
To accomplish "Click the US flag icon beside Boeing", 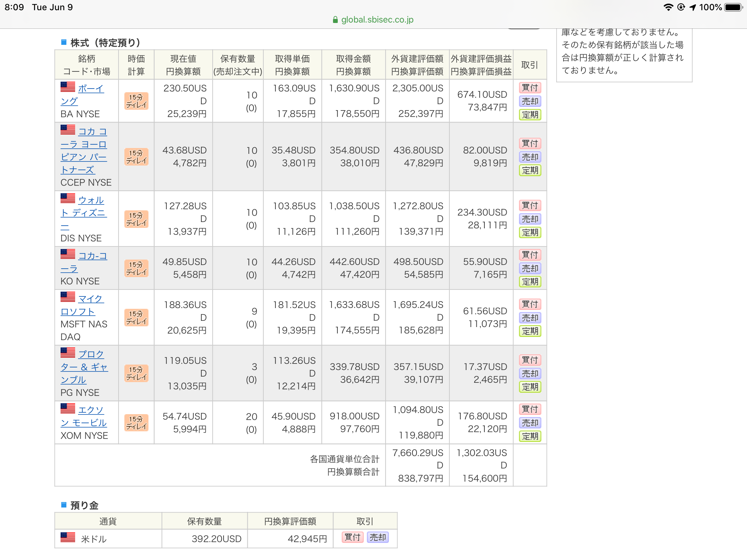I will coord(67,87).
